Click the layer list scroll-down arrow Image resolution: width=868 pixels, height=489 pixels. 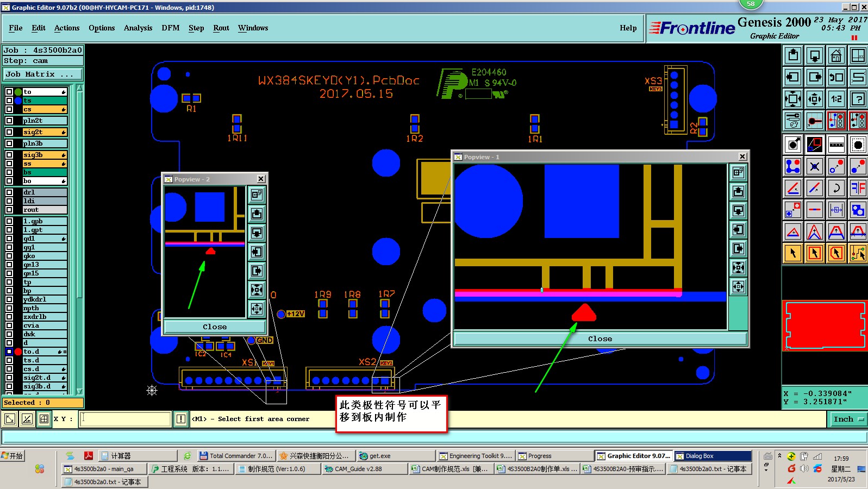click(80, 391)
